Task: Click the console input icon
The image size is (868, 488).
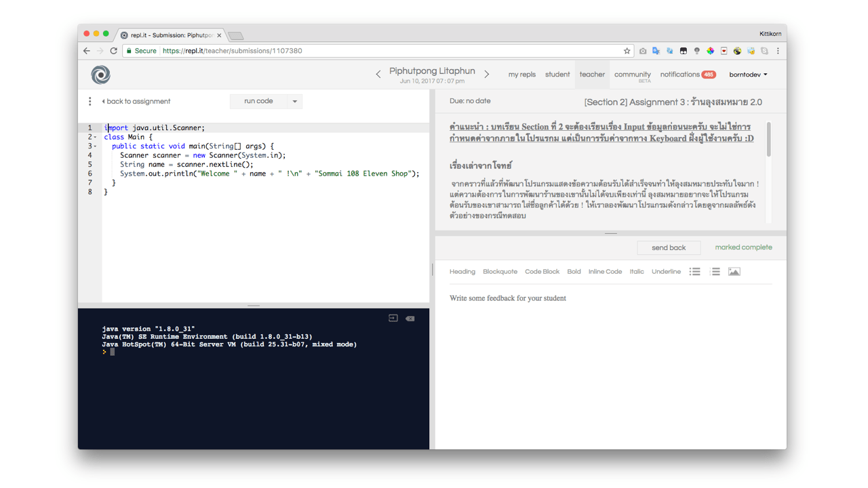Action: pos(393,319)
